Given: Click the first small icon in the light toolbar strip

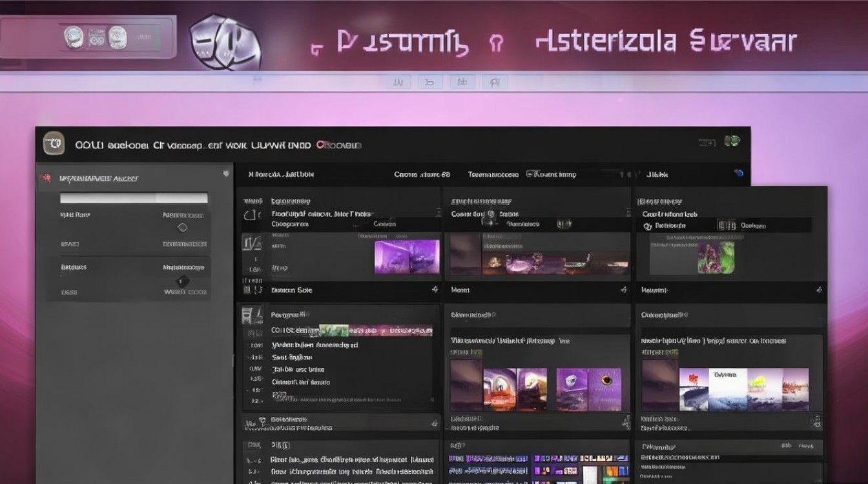Looking at the screenshot, I should tap(398, 82).
